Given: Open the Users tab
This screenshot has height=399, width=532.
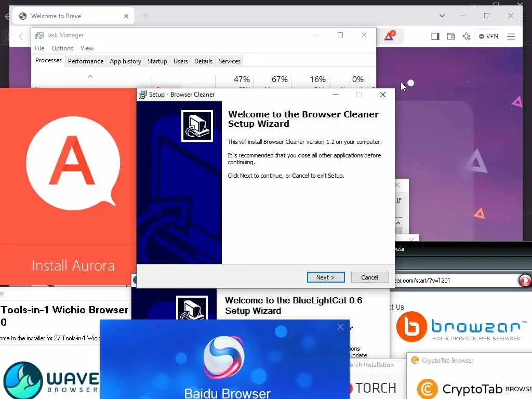Looking at the screenshot, I should pyautogui.click(x=180, y=61).
